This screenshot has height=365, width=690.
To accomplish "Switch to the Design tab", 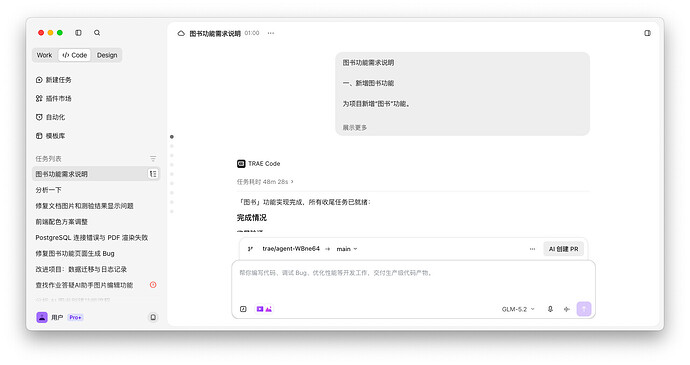I will click(107, 55).
